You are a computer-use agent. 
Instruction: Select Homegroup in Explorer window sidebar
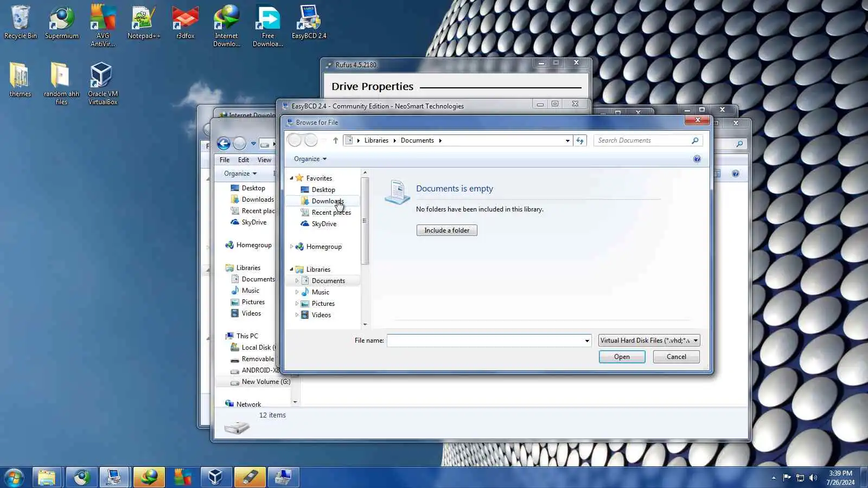pyautogui.click(x=254, y=245)
